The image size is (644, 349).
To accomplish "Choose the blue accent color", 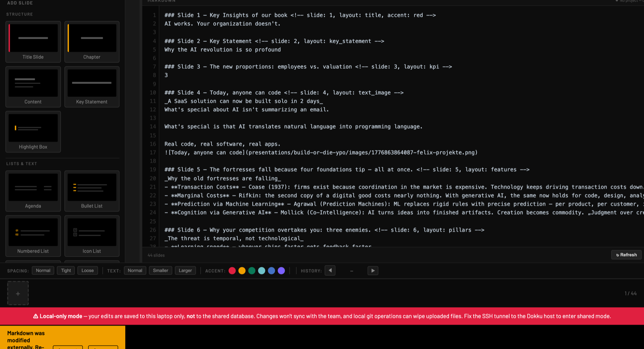I will pyautogui.click(x=272, y=271).
